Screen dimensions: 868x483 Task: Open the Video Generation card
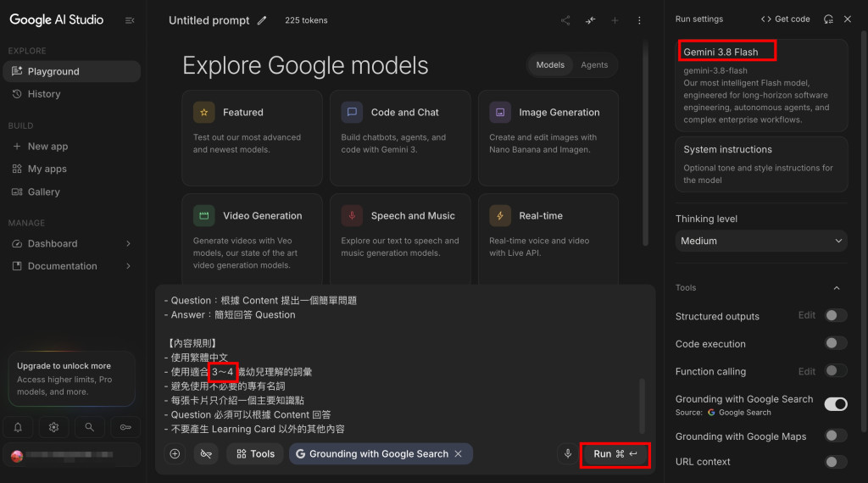[252, 239]
